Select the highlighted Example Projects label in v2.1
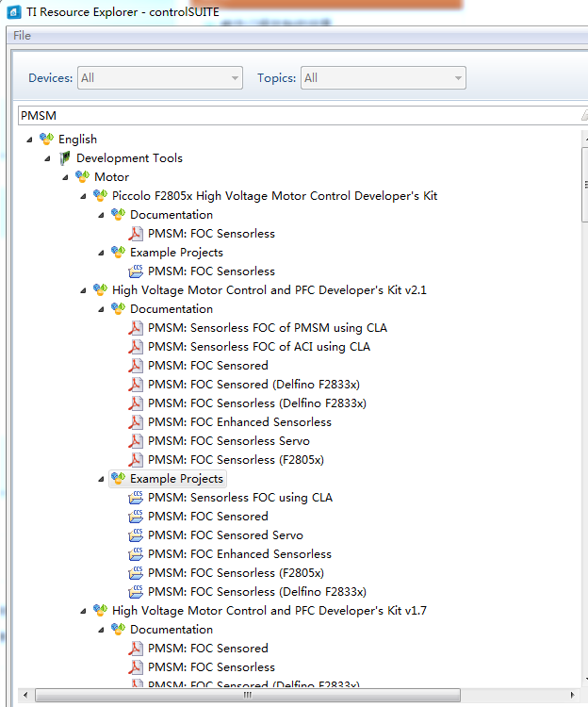 coord(176,479)
